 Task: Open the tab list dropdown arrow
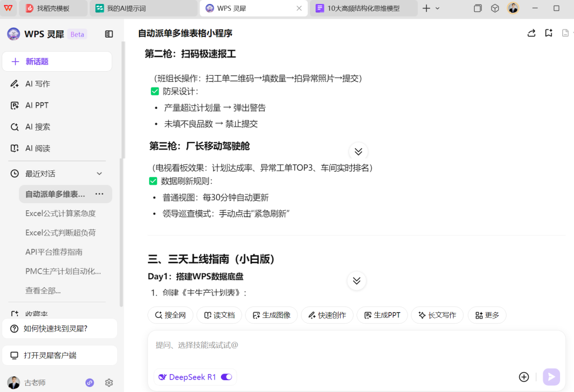click(437, 8)
